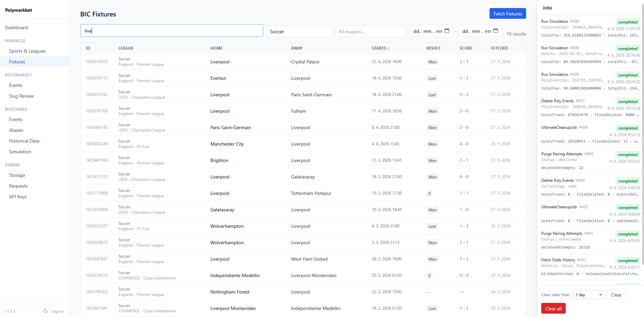Open the start date calendar picker icon
The height and width of the screenshot is (317, 644).
(x=447, y=31)
